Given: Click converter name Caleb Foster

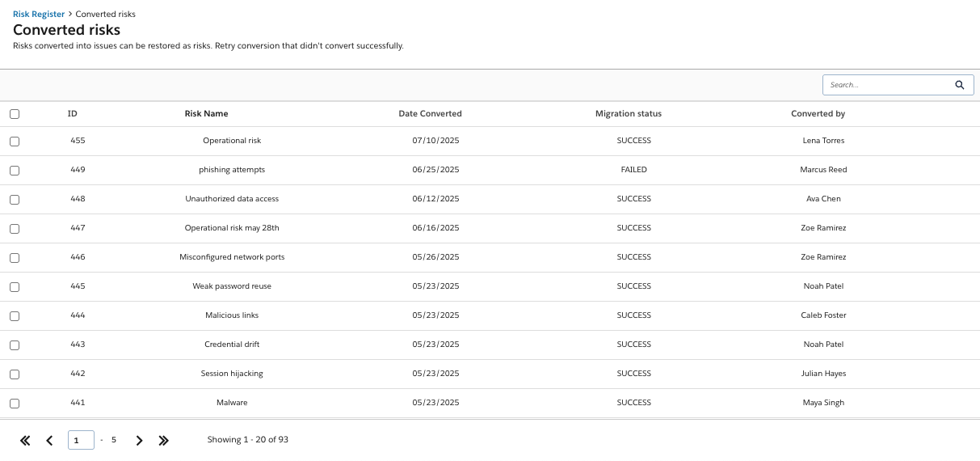Looking at the screenshot, I should (x=823, y=315).
